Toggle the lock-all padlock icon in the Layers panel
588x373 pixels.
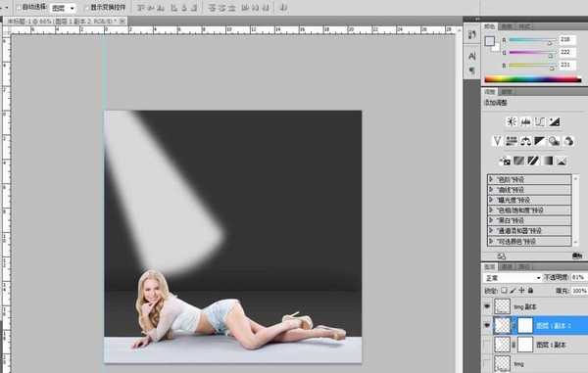click(530, 290)
